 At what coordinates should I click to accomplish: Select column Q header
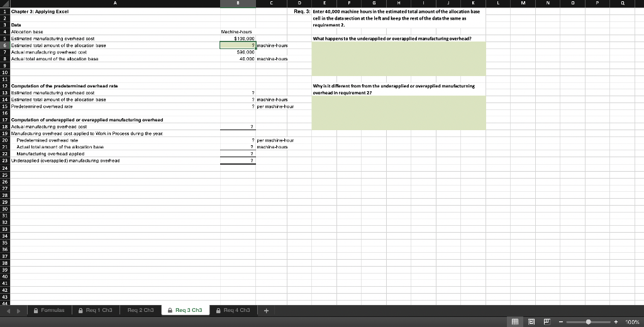(622, 3)
